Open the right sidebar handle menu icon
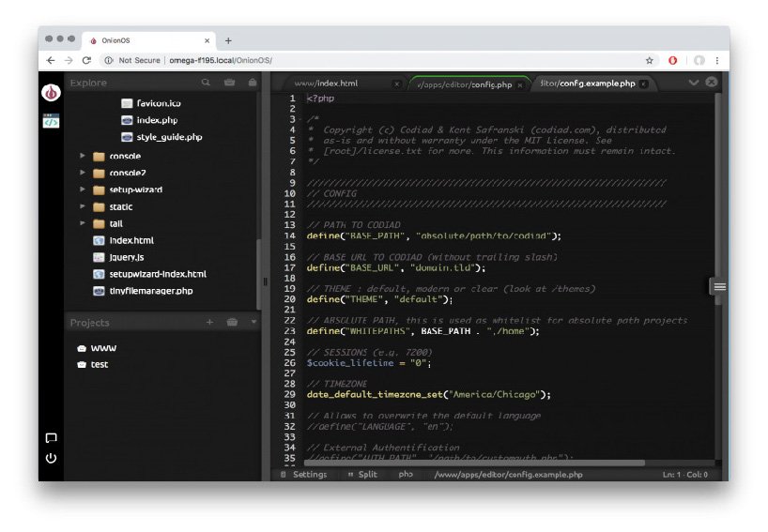The height and width of the screenshot is (532, 768). [x=719, y=287]
